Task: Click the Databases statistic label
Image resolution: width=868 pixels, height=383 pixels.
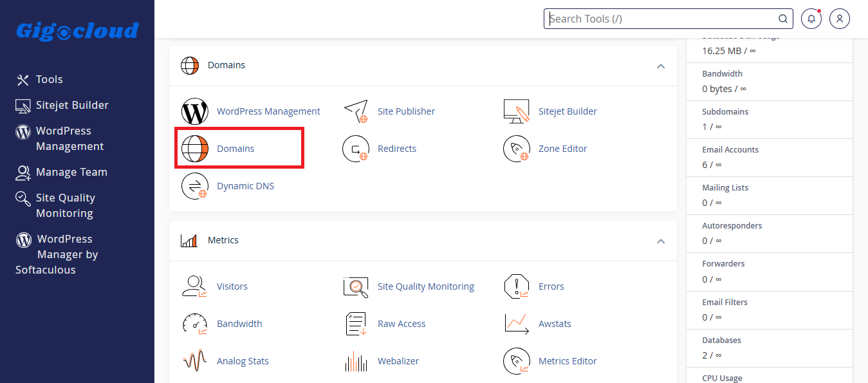Action: click(721, 341)
